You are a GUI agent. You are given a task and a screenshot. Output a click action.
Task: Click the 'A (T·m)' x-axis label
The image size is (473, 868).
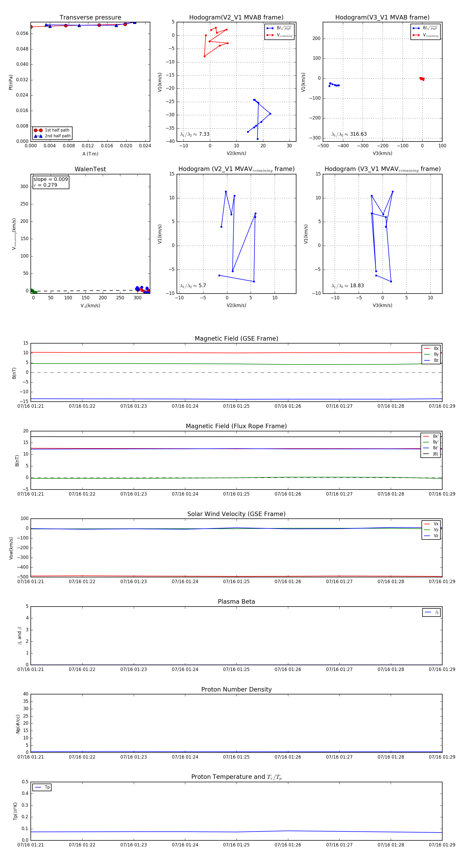(90, 154)
